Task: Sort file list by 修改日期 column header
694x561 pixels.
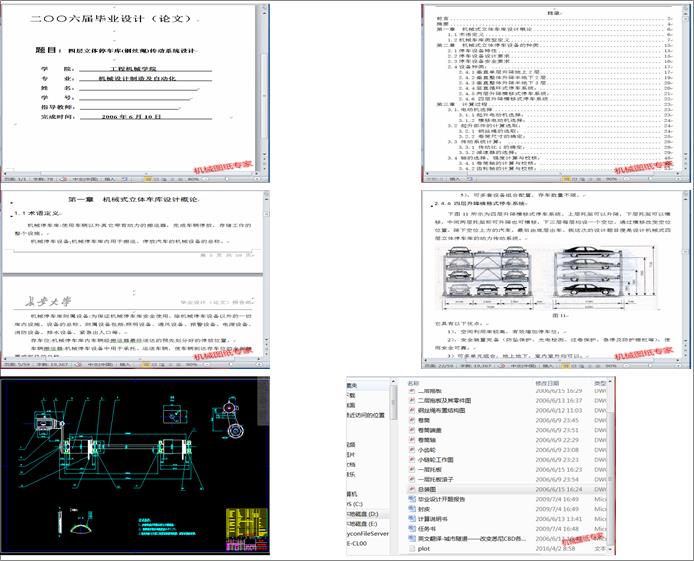Action: (547, 383)
